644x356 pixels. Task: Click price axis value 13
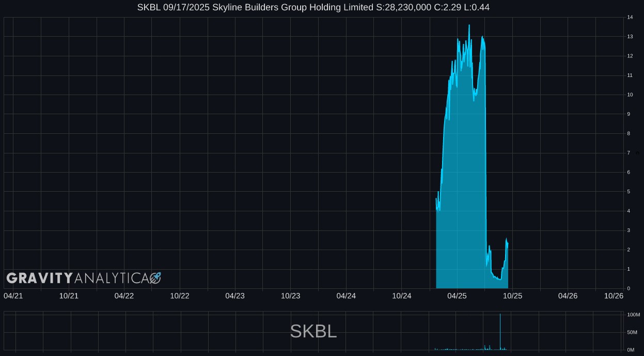pyautogui.click(x=630, y=37)
